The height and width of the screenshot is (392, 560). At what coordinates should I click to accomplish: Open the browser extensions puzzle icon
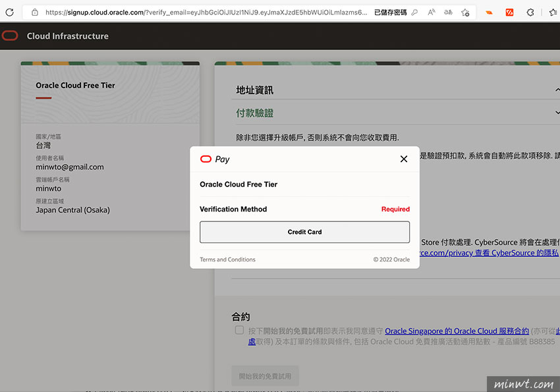[x=530, y=13]
